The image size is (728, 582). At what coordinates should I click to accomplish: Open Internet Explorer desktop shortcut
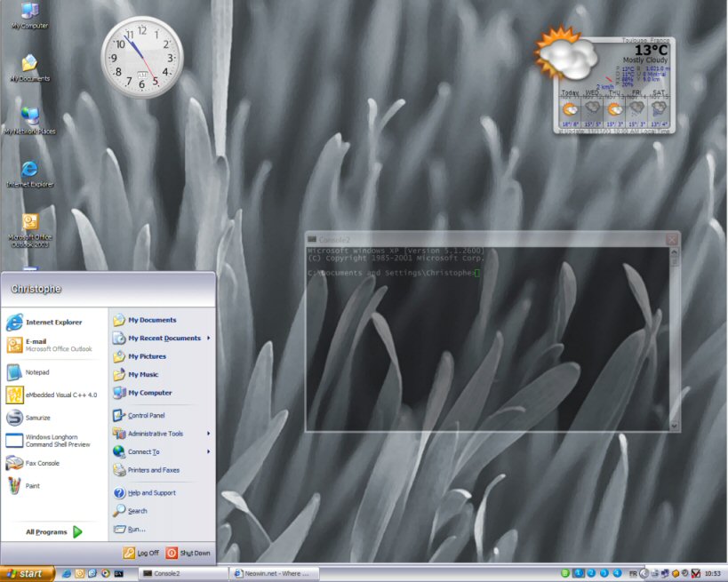coord(29,173)
